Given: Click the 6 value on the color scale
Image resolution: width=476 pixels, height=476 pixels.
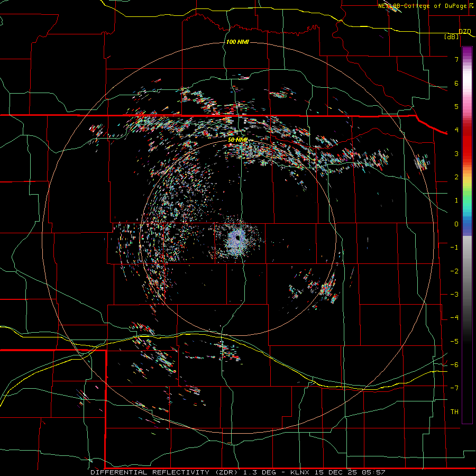Looking at the screenshot, I should click(456, 83).
